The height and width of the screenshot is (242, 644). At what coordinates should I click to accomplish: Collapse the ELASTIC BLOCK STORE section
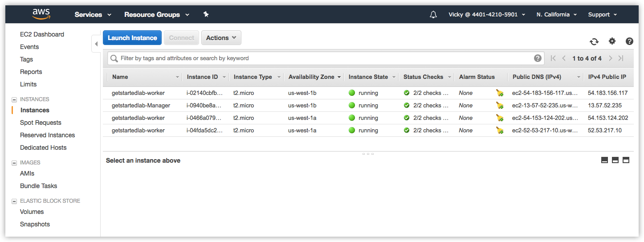point(14,201)
